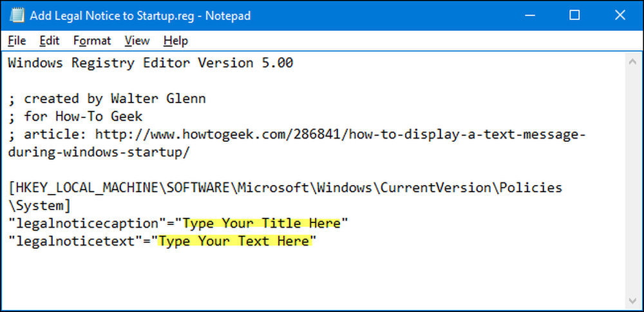The height and width of the screenshot is (312, 644).
Task: Click the scrollbar down arrow
Action: coord(632,300)
